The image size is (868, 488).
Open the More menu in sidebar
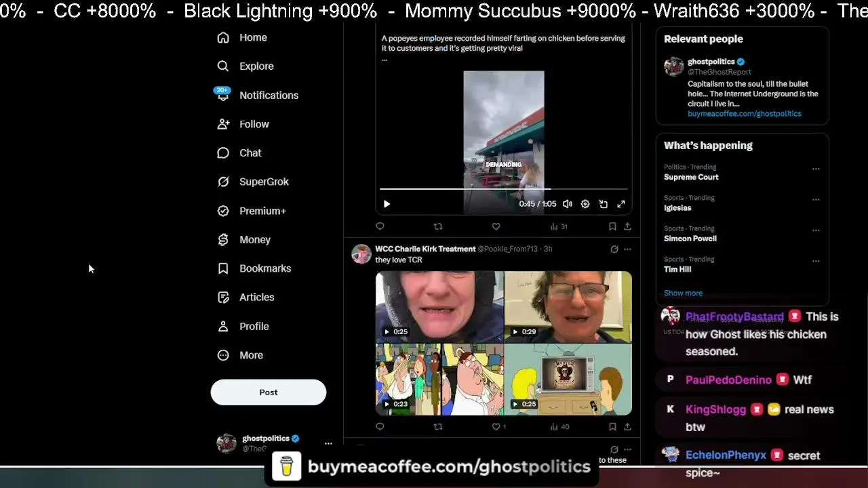pyautogui.click(x=240, y=355)
